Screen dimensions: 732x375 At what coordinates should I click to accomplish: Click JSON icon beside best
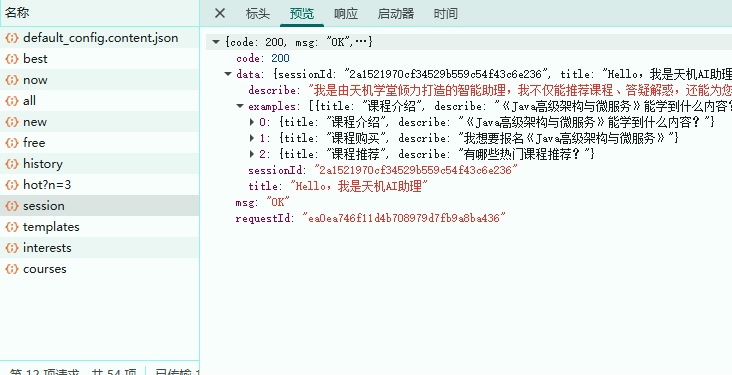(x=12, y=59)
